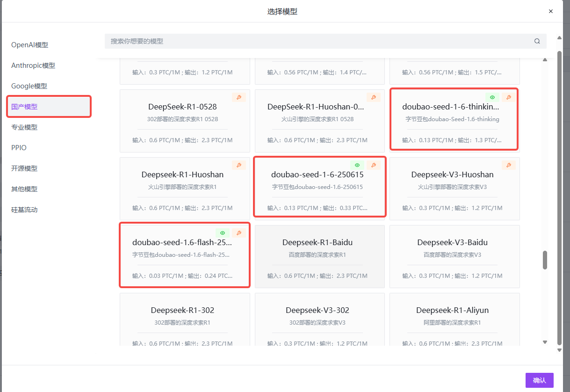570x392 pixels.
Task: Click description 百度部署的深度求索R1
Action: point(317,255)
